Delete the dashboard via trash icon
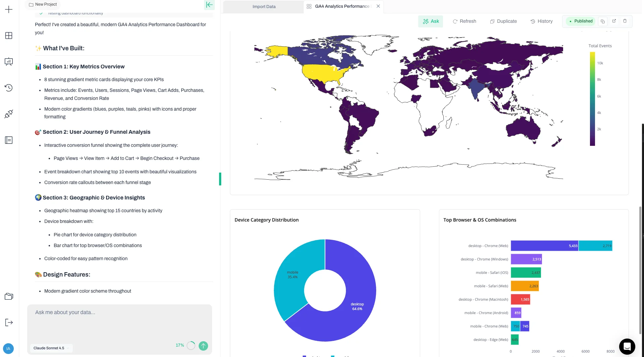644x357 pixels. tap(625, 21)
